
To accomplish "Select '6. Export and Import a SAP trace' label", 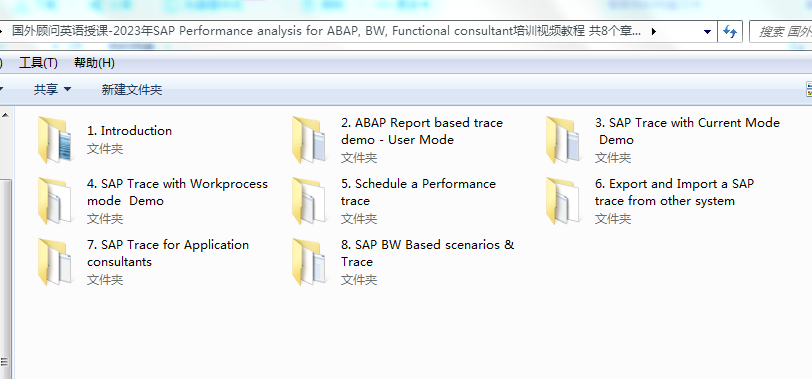I will pyautogui.click(x=674, y=193).
